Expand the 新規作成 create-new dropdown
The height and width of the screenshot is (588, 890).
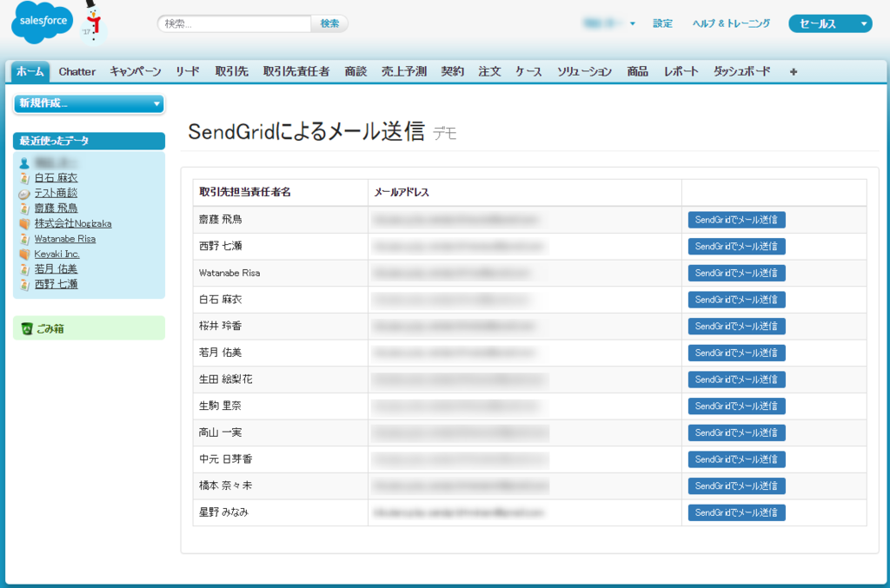[x=90, y=103]
